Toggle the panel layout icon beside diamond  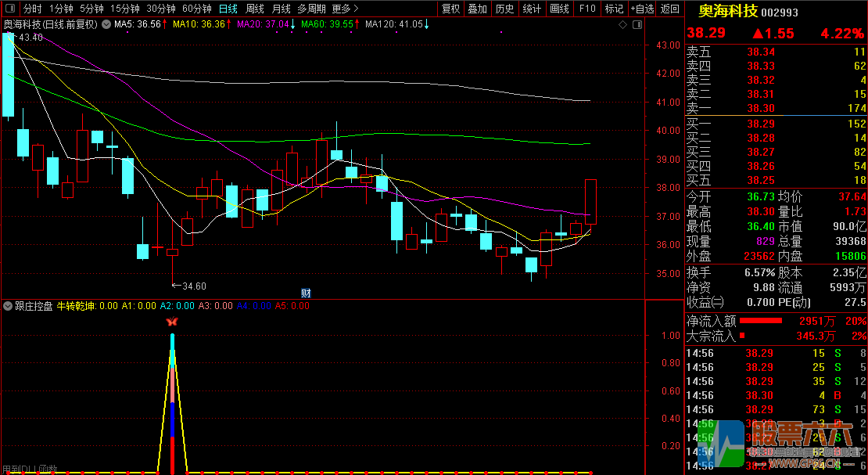click(x=637, y=24)
